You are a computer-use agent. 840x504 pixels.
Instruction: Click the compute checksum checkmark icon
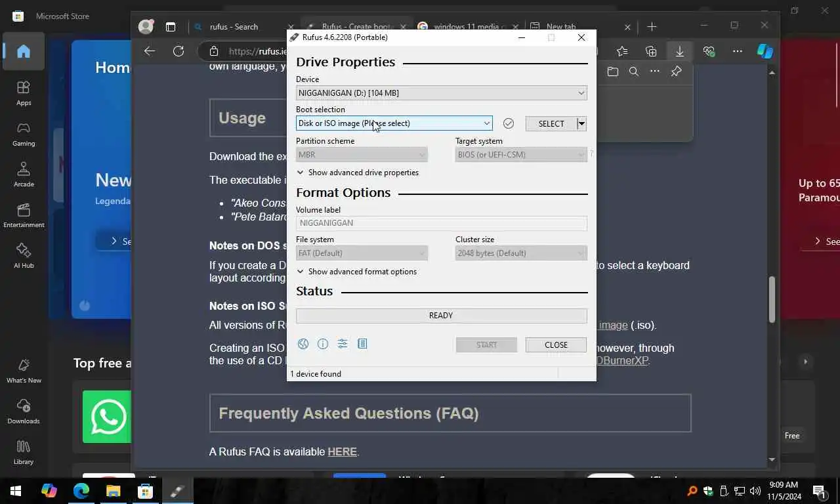(509, 123)
